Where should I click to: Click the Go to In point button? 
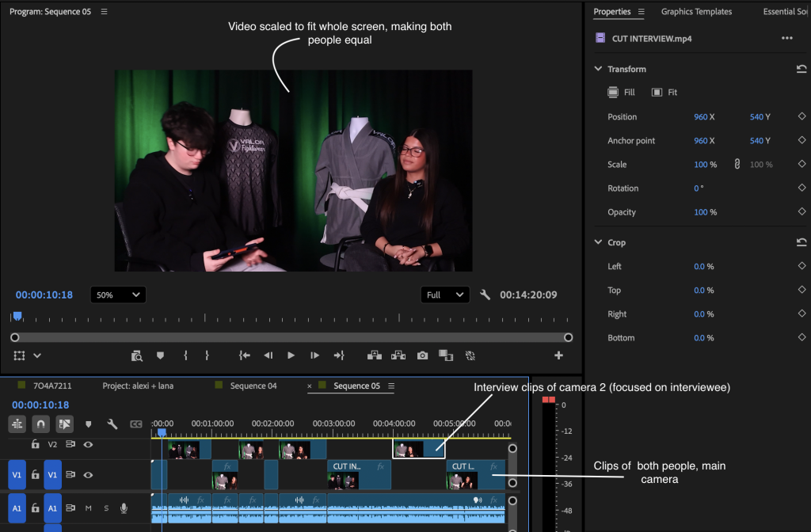click(x=245, y=356)
